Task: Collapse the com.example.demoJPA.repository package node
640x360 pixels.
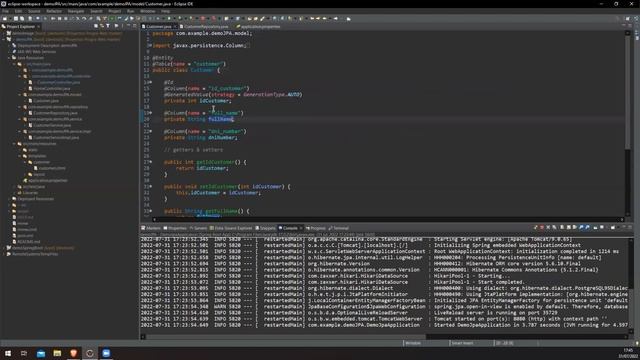Action: 20,107
